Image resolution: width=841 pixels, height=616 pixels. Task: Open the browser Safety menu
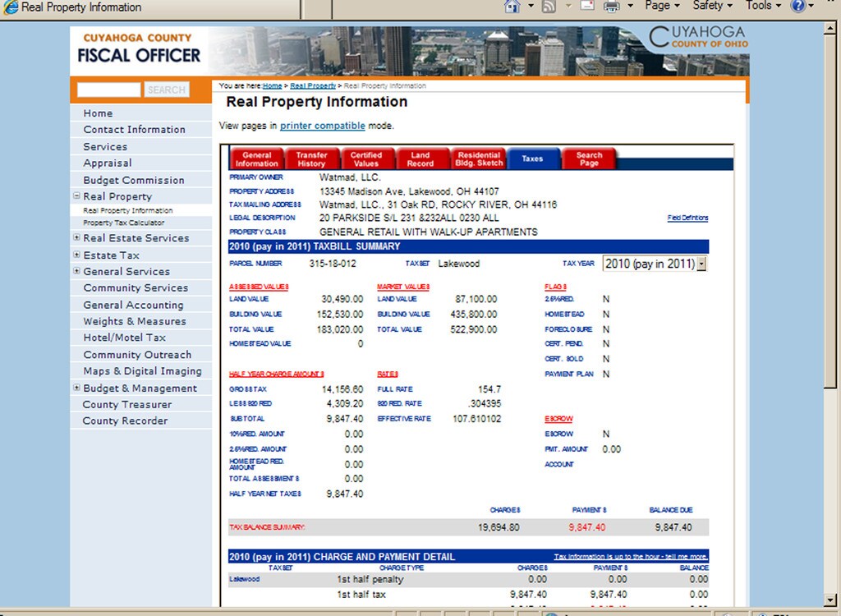(x=712, y=7)
